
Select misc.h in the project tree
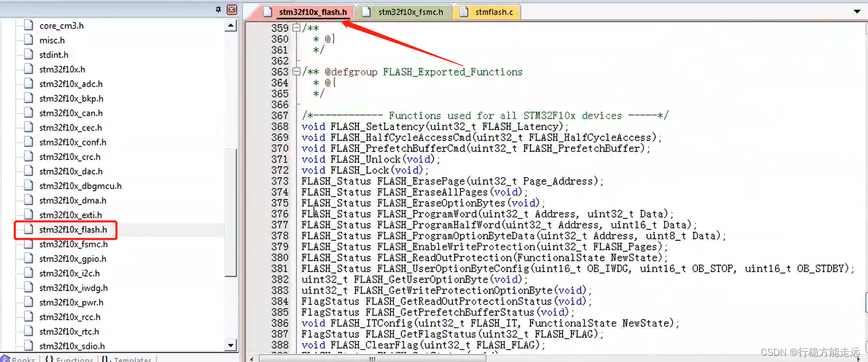[52, 40]
